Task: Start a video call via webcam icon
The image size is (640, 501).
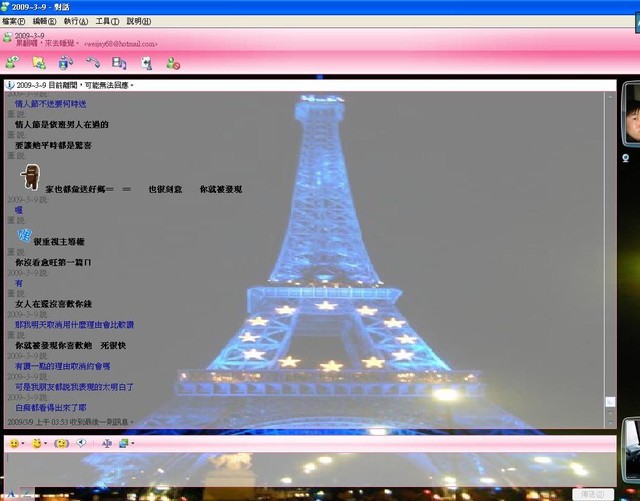Action: pyautogui.click(x=65, y=62)
